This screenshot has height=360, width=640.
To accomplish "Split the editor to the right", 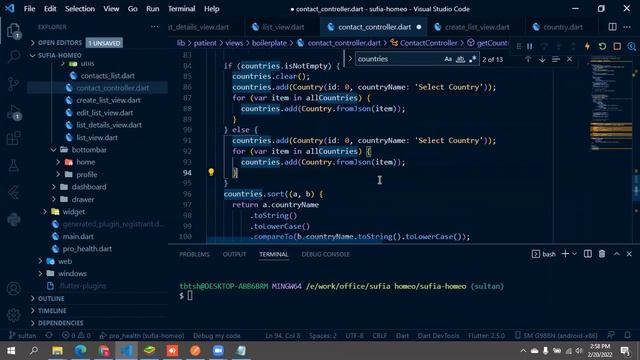I will [x=613, y=27].
